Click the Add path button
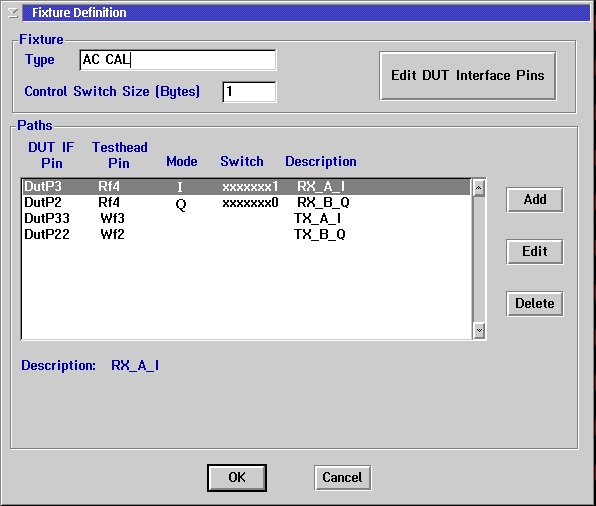 (x=535, y=199)
